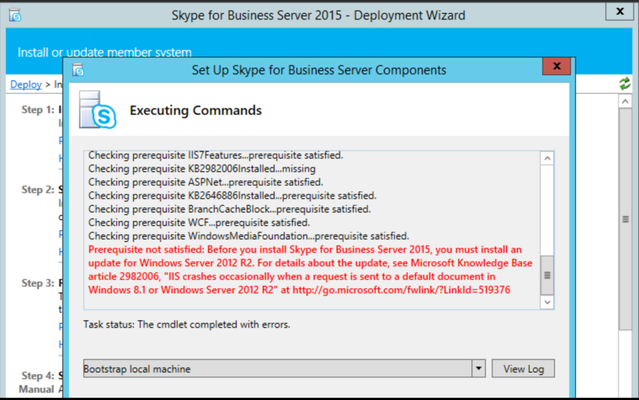Click the log output scroll up arrow
Screen dimensions: 639x400
(547, 158)
